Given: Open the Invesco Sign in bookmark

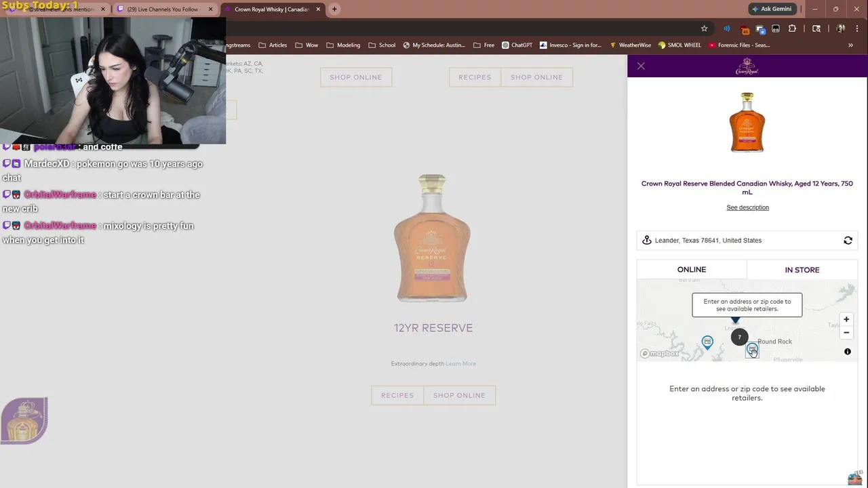Looking at the screenshot, I should coord(570,45).
